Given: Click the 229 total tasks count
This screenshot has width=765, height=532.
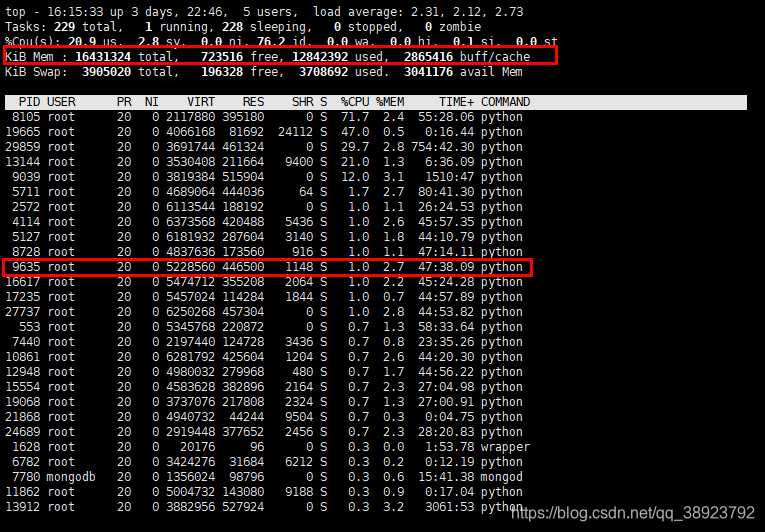Looking at the screenshot, I should (64, 27).
